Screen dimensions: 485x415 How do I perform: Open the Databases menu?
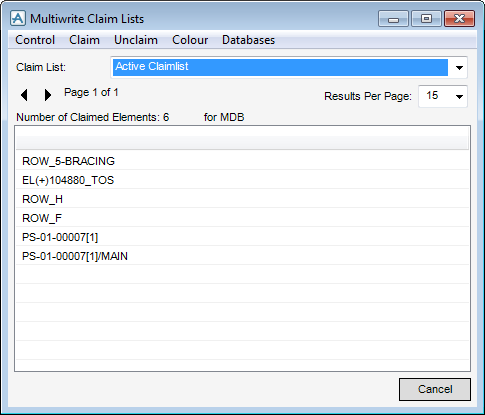248,40
